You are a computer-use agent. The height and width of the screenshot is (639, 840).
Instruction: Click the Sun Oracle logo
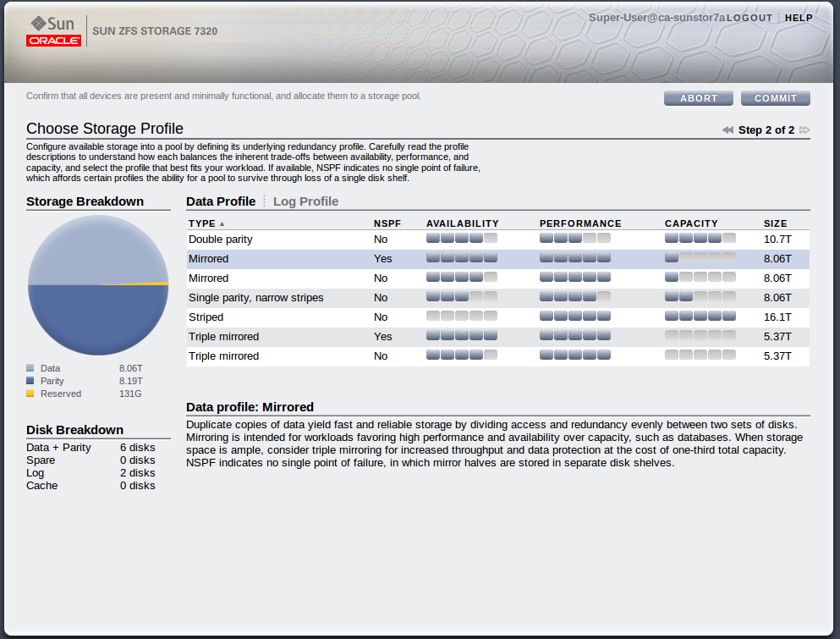(54, 31)
